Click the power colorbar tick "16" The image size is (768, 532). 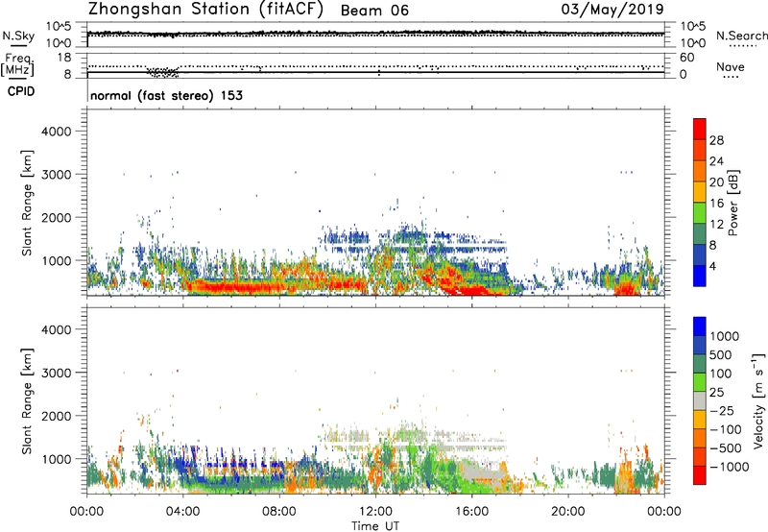[716, 204]
